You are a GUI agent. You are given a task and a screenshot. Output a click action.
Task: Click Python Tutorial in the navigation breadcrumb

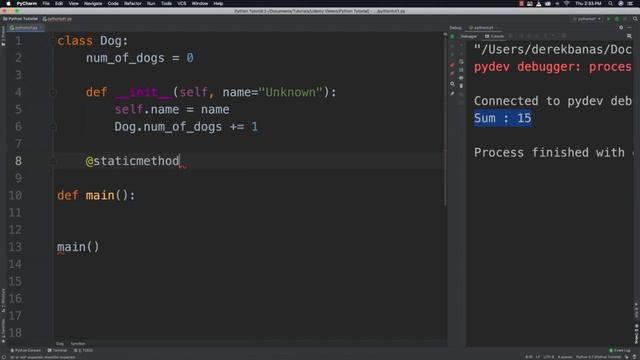click(20, 19)
